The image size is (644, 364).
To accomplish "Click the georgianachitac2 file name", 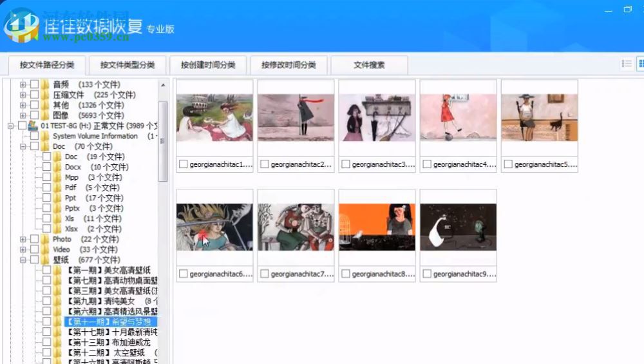I will [302, 164].
